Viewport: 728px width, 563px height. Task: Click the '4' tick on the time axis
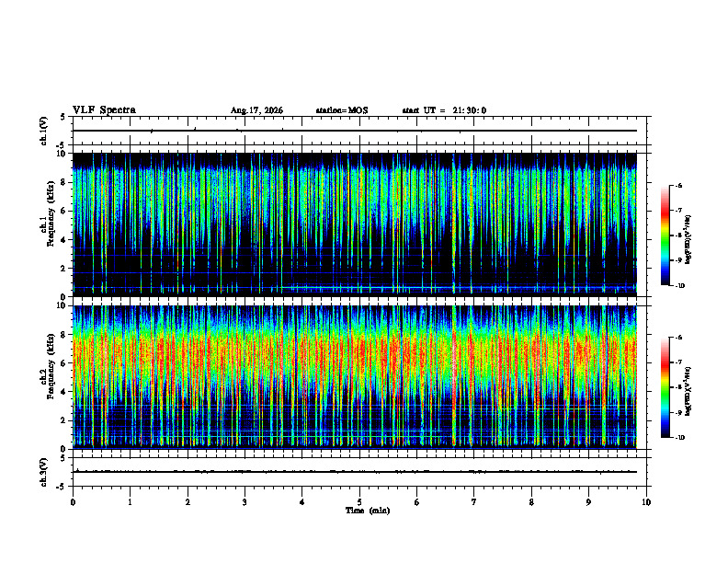point(302,502)
